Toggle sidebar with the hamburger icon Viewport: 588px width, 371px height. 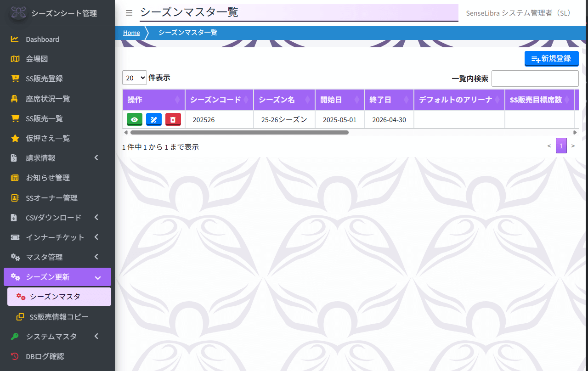(129, 12)
